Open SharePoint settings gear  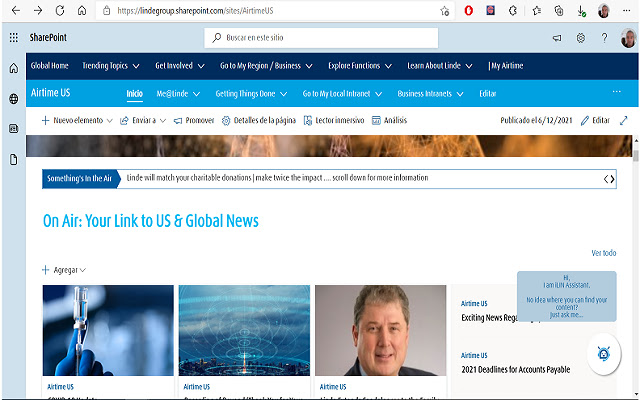click(580, 38)
